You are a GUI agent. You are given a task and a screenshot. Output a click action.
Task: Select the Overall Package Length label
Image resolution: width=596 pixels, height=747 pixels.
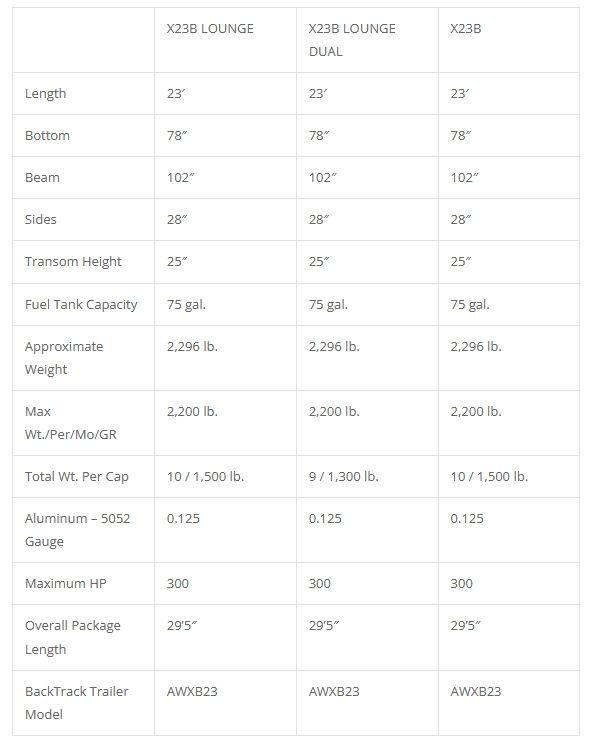tap(73, 637)
